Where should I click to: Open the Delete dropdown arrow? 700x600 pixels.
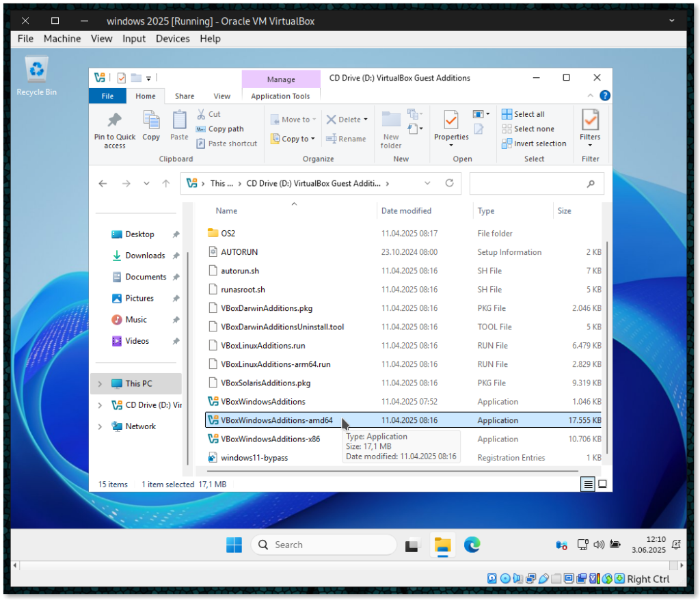[366, 120]
